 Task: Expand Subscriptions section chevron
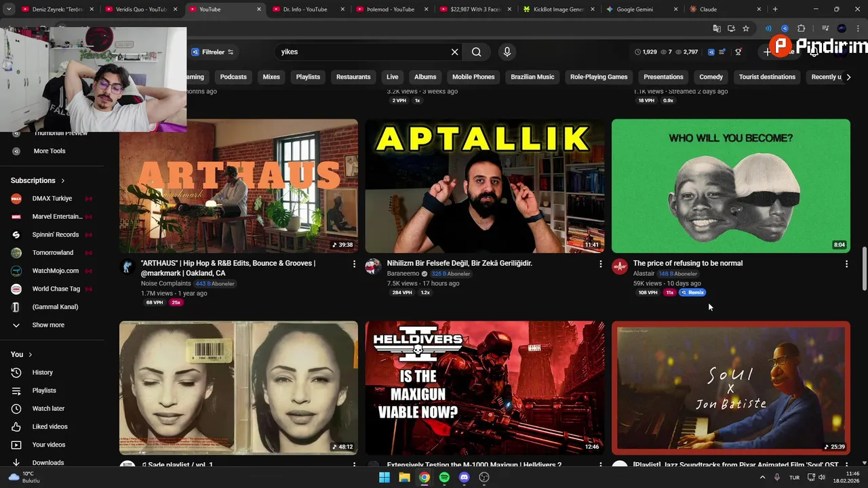coord(63,181)
